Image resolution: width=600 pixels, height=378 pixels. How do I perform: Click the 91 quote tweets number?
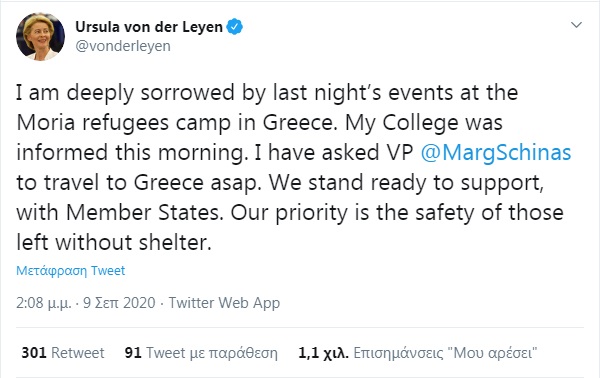point(133,352)
